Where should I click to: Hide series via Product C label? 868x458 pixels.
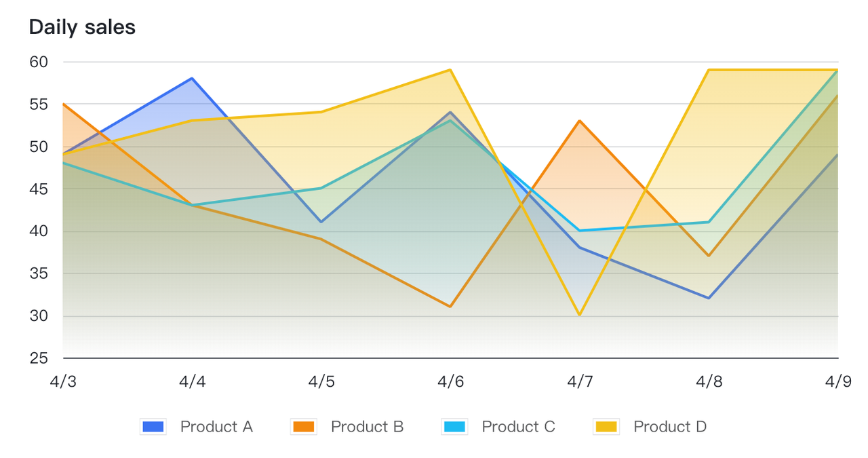518,427
